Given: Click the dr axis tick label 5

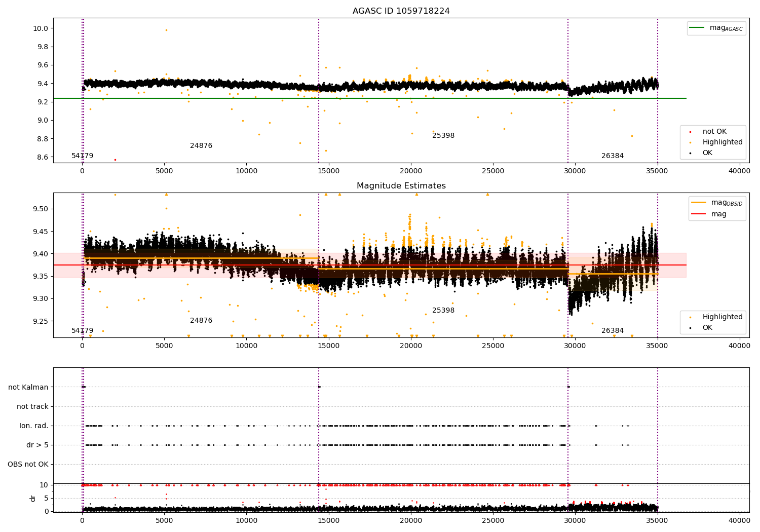Looking at the screenshot, I should pos(47,498).
